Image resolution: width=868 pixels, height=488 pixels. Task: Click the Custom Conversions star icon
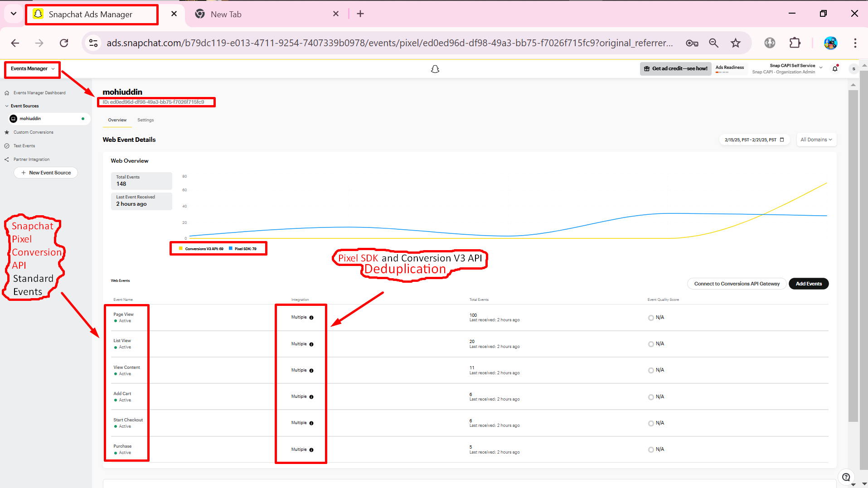click(x=7, y=132)
